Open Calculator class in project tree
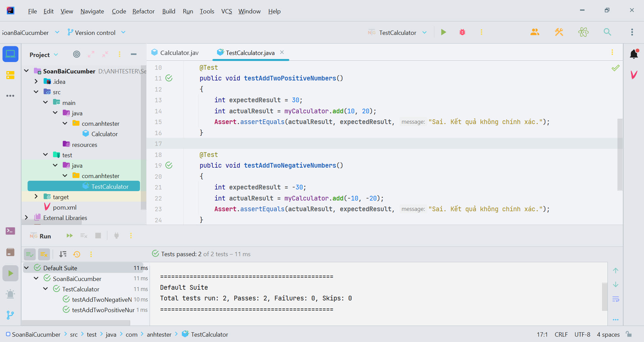 click(104, 134)
